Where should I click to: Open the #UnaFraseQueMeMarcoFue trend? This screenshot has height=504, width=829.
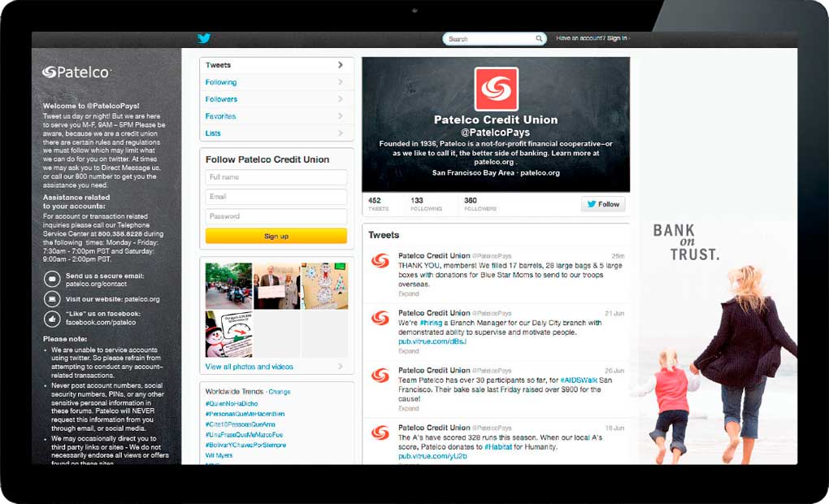244,435
